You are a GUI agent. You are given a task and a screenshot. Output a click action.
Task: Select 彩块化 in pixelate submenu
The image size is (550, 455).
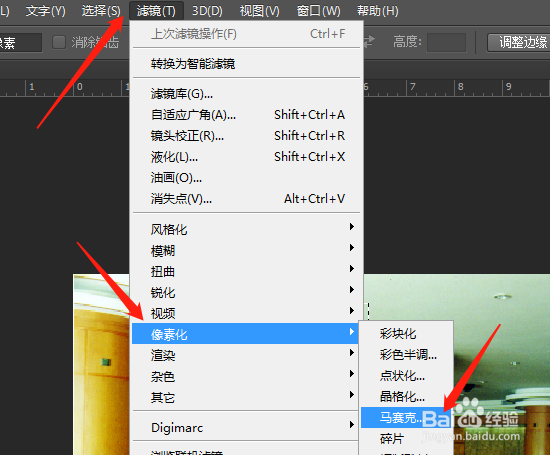click(x=407, y=334)
